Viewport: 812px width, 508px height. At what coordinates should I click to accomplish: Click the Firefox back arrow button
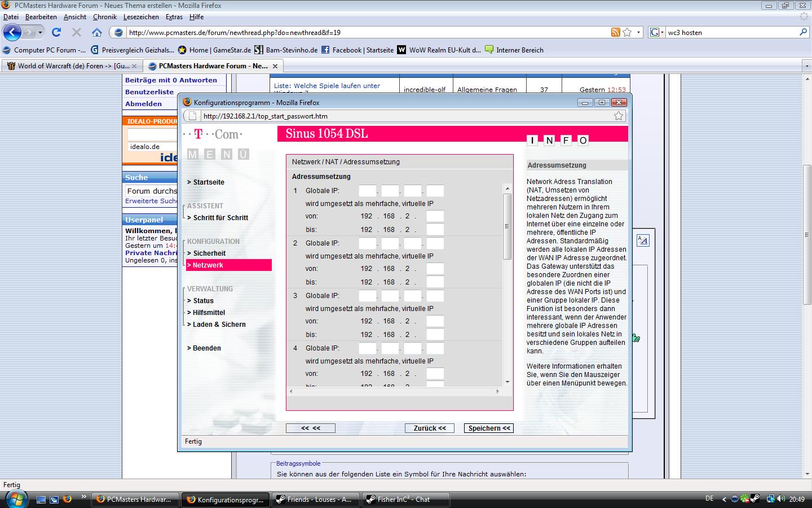coord(12,32)
